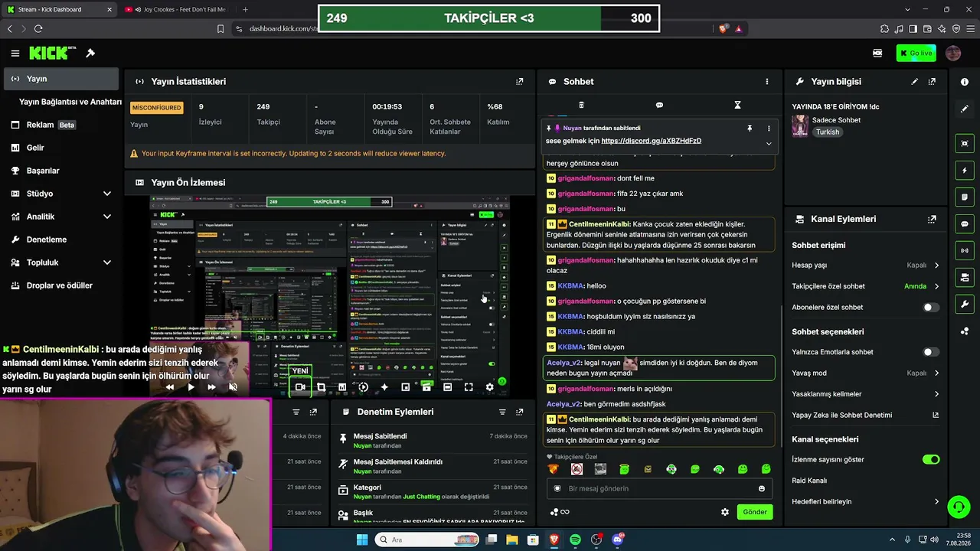Image resolution: width=980 pixels, height=551 pixels.
Task: Toggle the notes panel sidebar icon
Action: coord(965,197)
